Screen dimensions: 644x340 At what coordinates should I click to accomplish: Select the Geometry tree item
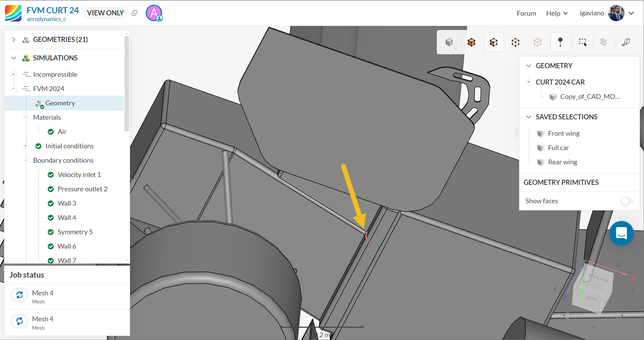pyautogui.click(x=64, y=103)
